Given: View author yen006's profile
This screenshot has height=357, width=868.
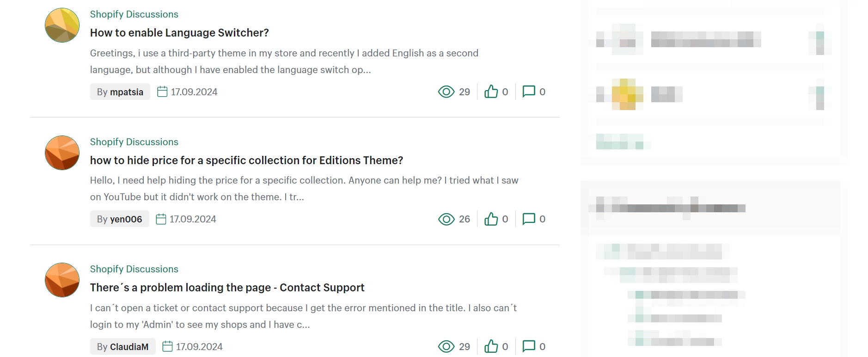Looking at the screenshot, I should click(126, 219).
